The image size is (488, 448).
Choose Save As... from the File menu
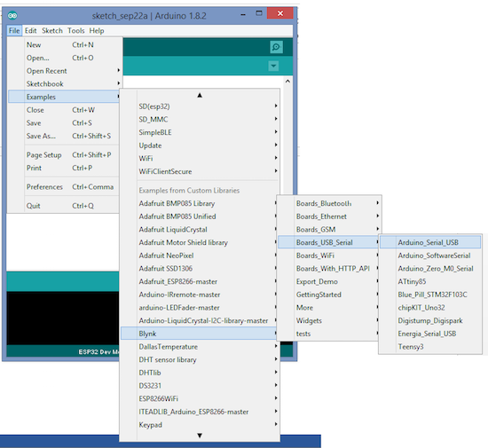(x=64, y=136)
